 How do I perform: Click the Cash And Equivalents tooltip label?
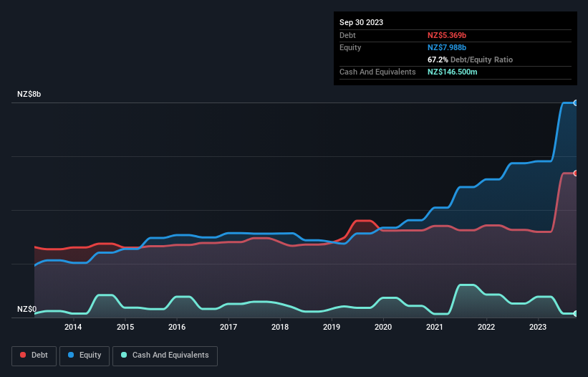(x=377, y=72)
